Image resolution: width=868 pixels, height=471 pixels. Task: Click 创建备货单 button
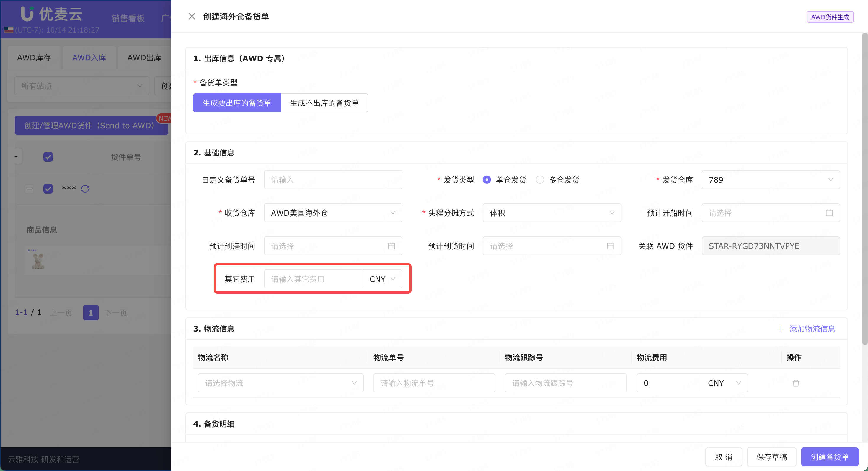click(x=830, y=457)
